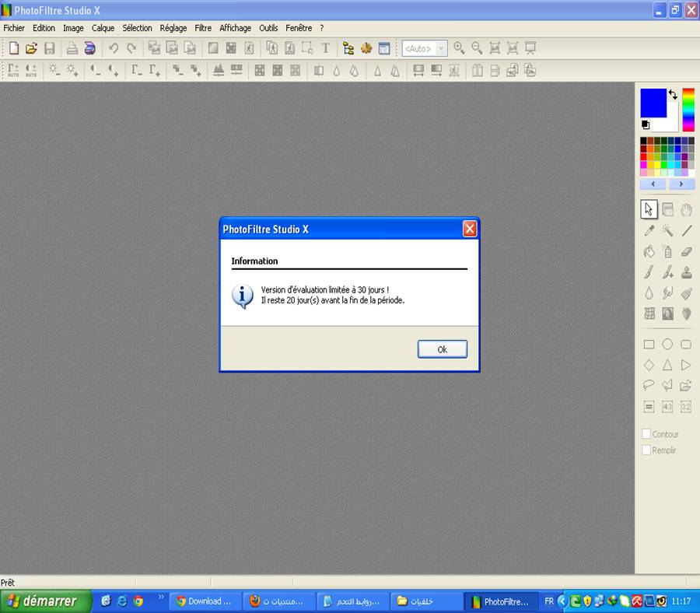
Task: Enable the Remplir checkbox
Action: tap(646, 450)
